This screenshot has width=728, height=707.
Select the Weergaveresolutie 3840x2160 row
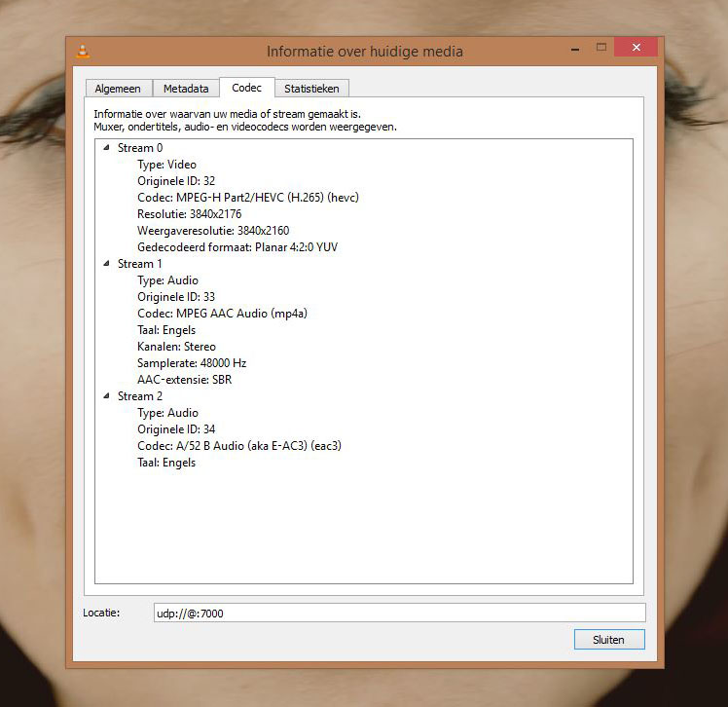[213, 231]
